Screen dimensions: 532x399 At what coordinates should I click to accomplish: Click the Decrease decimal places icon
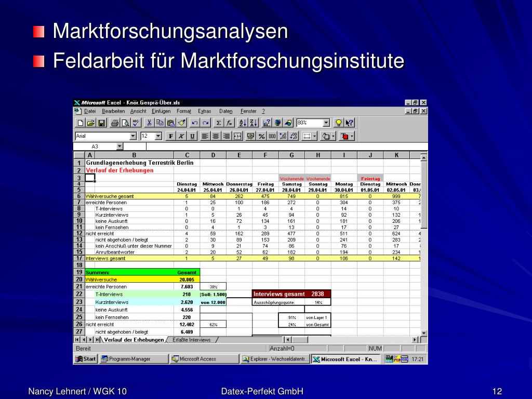pos(294,136)
